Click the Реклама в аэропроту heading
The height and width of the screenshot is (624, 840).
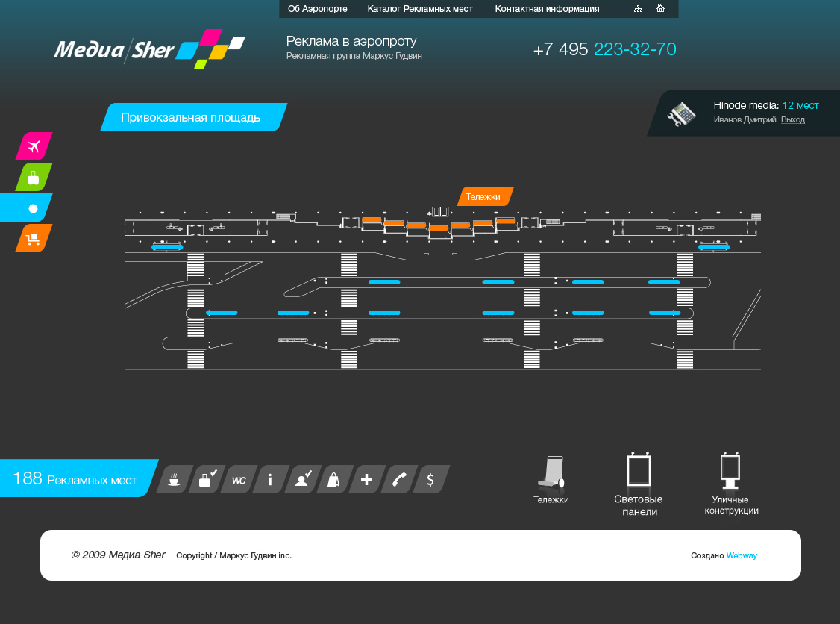(351, 41)
